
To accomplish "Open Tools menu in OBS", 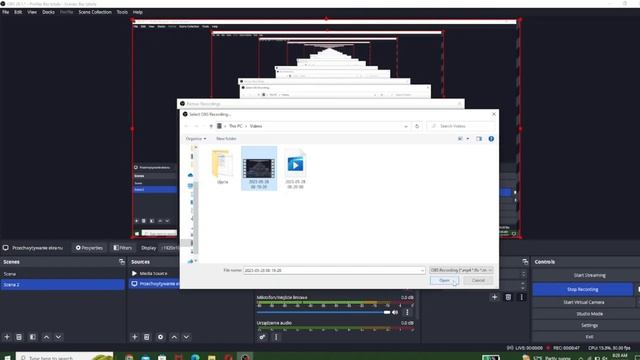I will 122,12.
